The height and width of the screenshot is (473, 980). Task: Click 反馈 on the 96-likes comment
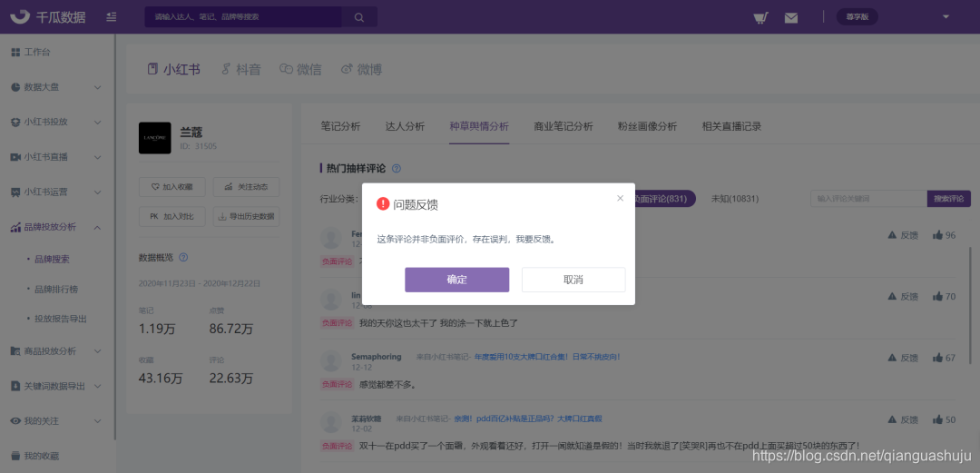tap(903, 235)
